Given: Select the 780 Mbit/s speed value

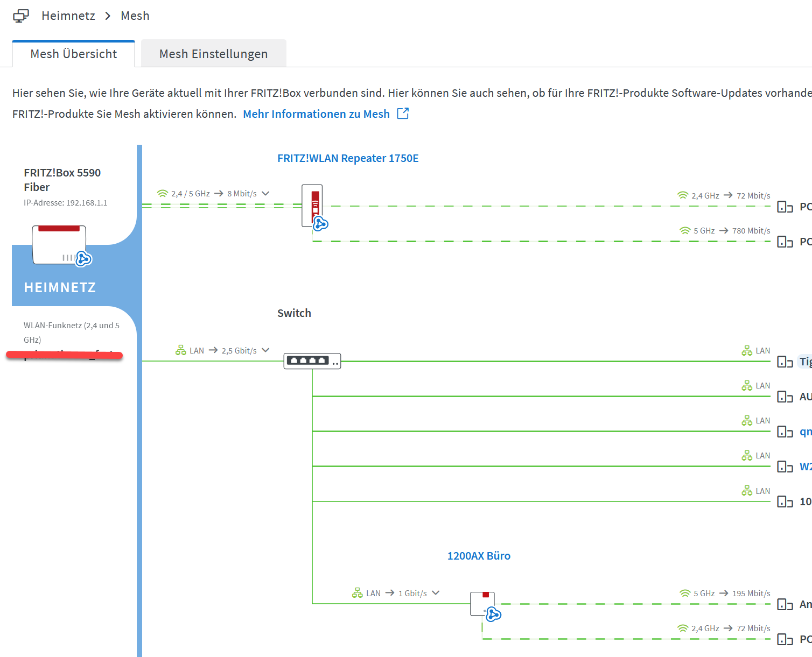Looking at the screenshot, I should [x=751, y=230].
